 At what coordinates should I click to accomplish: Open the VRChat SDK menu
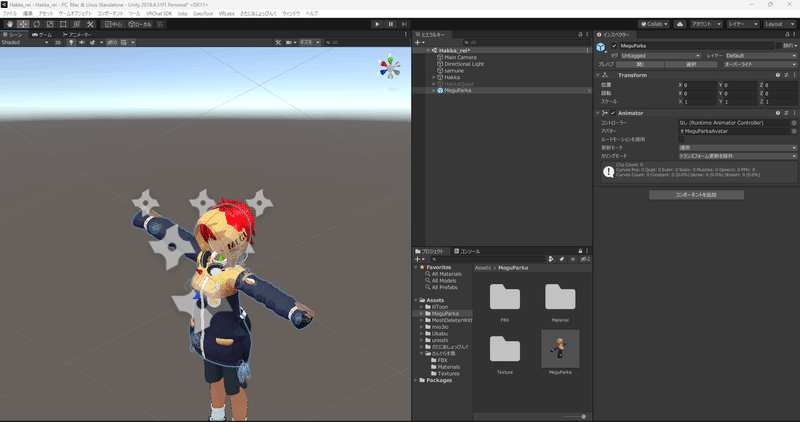(159, 14)
